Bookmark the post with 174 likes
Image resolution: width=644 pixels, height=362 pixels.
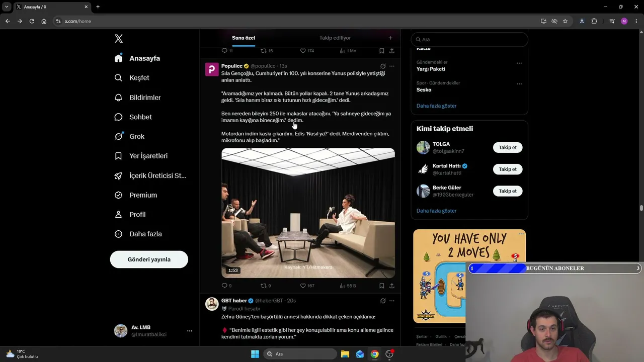point(382,51)
